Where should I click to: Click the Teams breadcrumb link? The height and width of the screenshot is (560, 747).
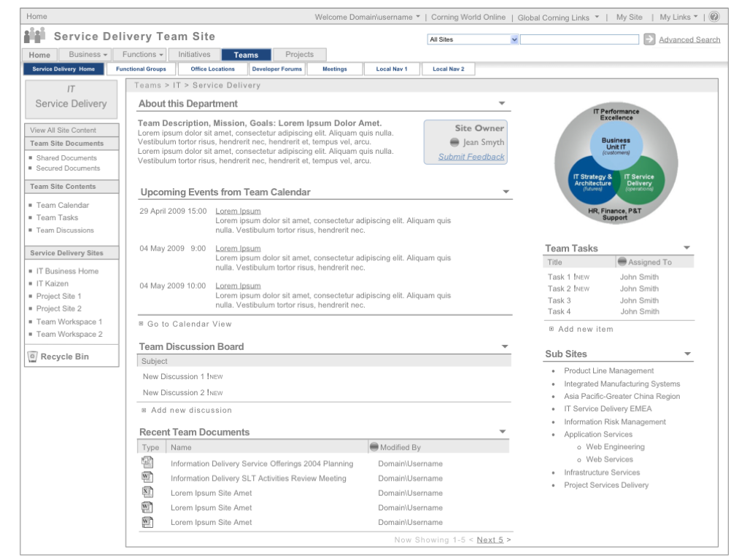pos(147,85)
